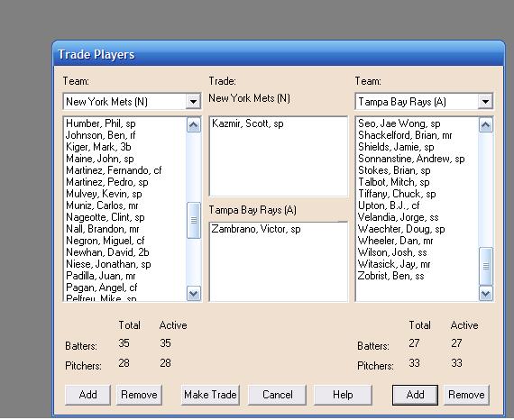This screenshot has height=420, width=514.
Task: Select Tiffany, Chuck, sp
Action: [x=397, y=194]
